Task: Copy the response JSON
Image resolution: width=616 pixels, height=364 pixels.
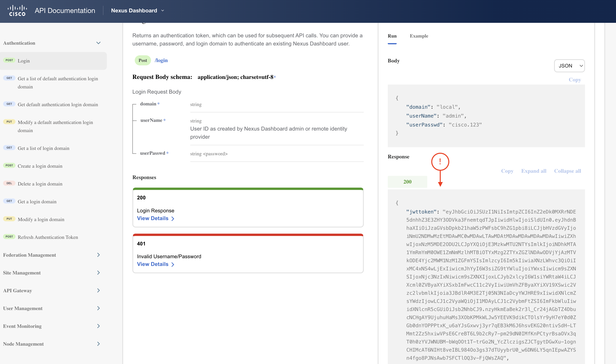Action: click(x=507, y=171)
